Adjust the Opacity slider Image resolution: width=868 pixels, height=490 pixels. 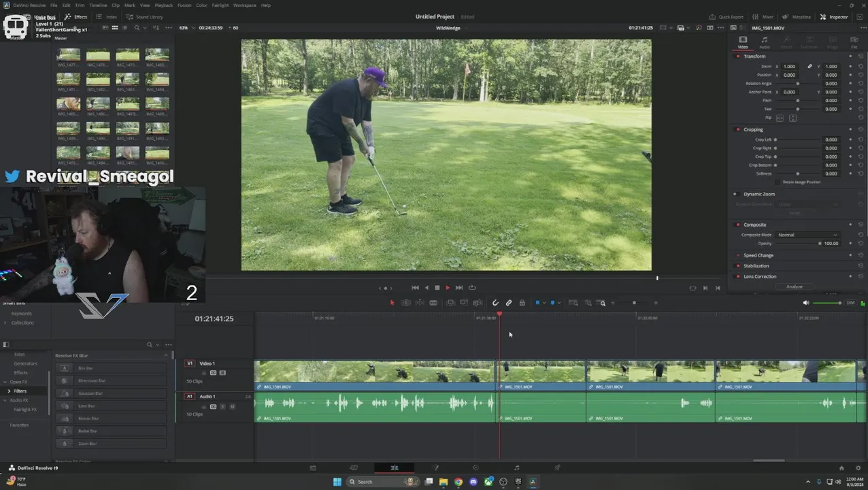(798, 243)
